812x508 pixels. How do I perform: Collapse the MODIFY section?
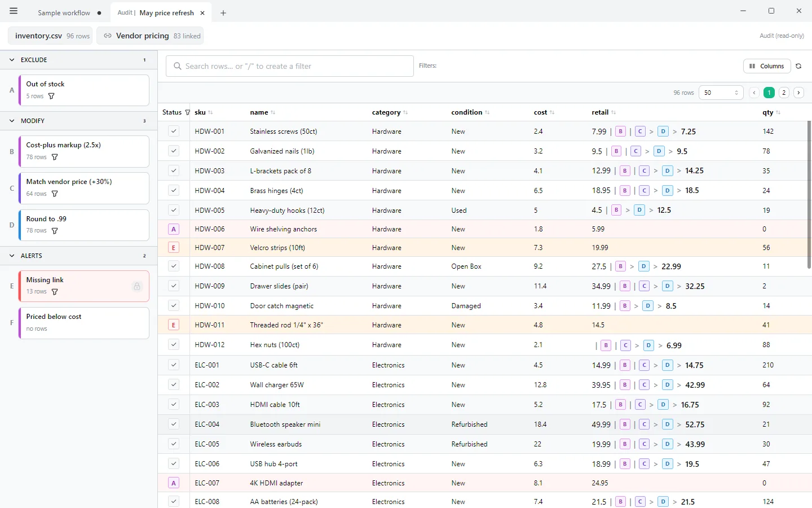(x=12, y=121)
